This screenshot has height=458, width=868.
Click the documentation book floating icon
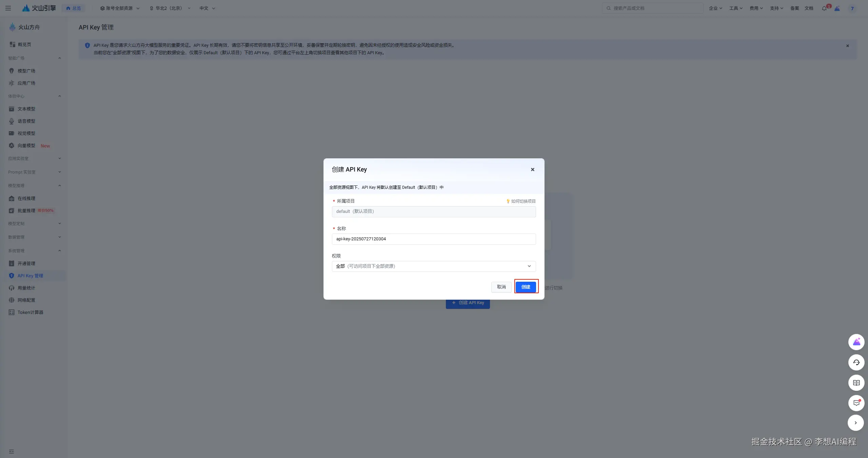pyautogui.click(x=856, y=383)
